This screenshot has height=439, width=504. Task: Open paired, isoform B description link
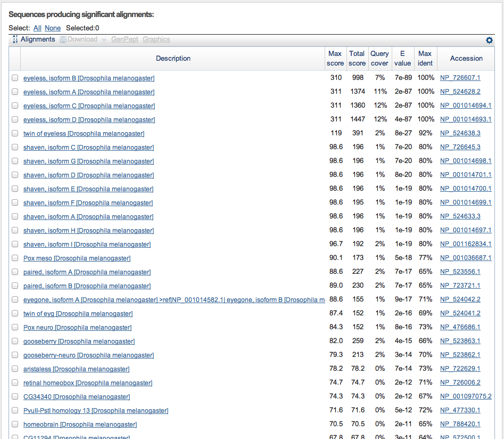[x=87, y=286]
